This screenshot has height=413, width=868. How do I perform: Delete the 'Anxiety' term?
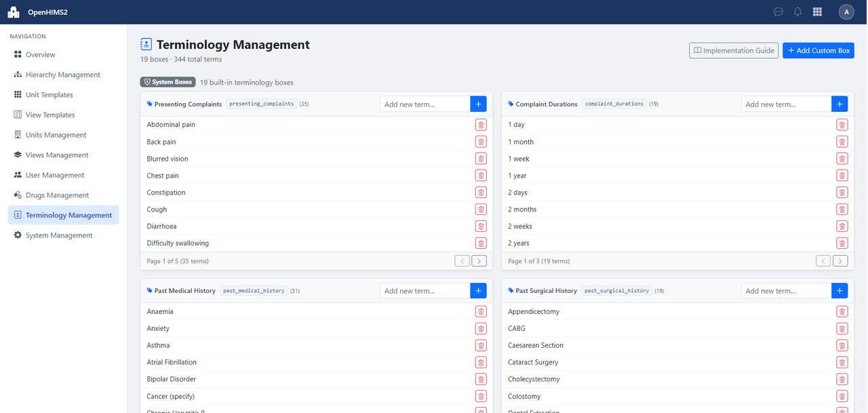pos(481,329)
